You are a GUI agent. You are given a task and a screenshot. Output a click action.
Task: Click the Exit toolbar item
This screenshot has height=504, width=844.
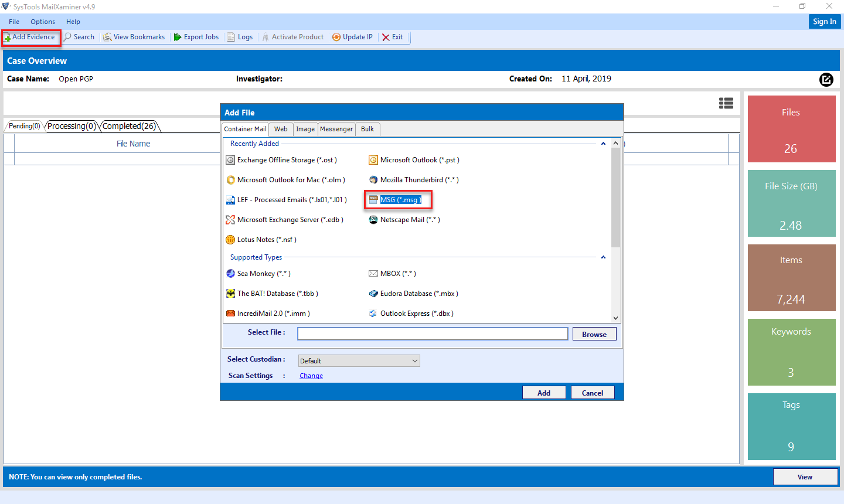[393, 37]
